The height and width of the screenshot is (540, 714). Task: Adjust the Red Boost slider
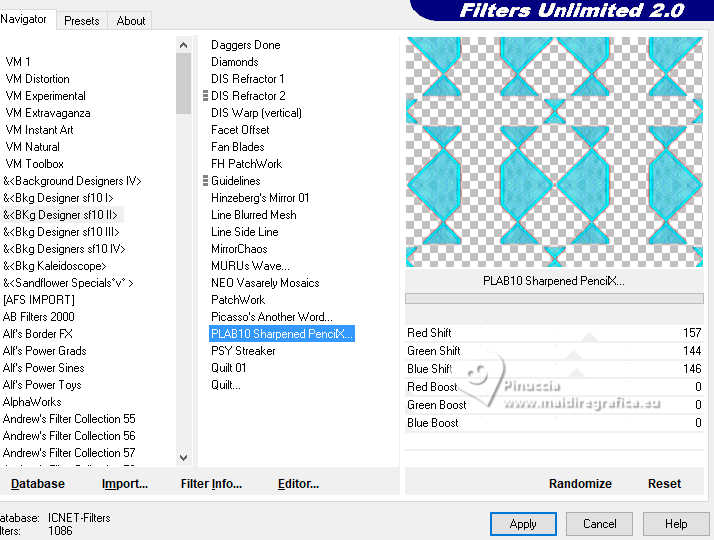pos(554,387)
